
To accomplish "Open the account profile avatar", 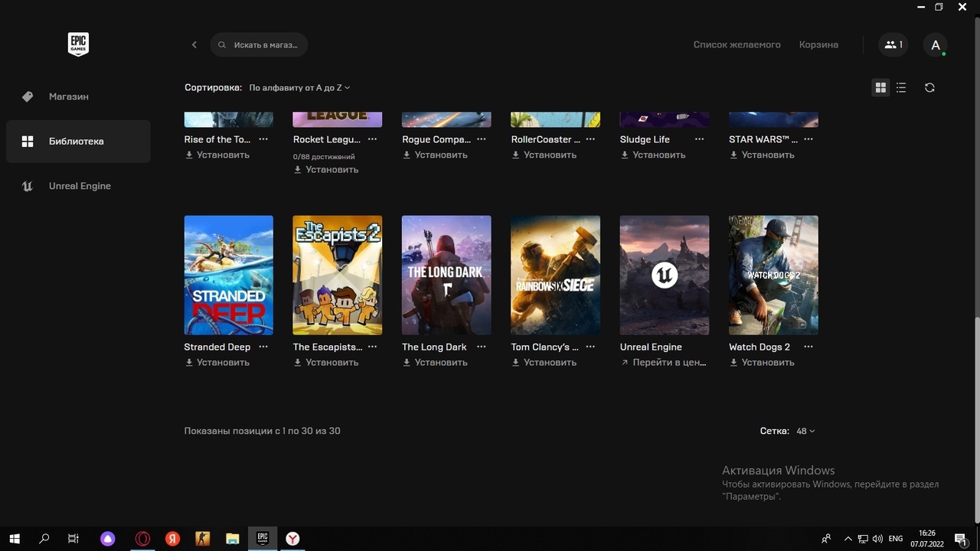I will [x=936, y=44].
